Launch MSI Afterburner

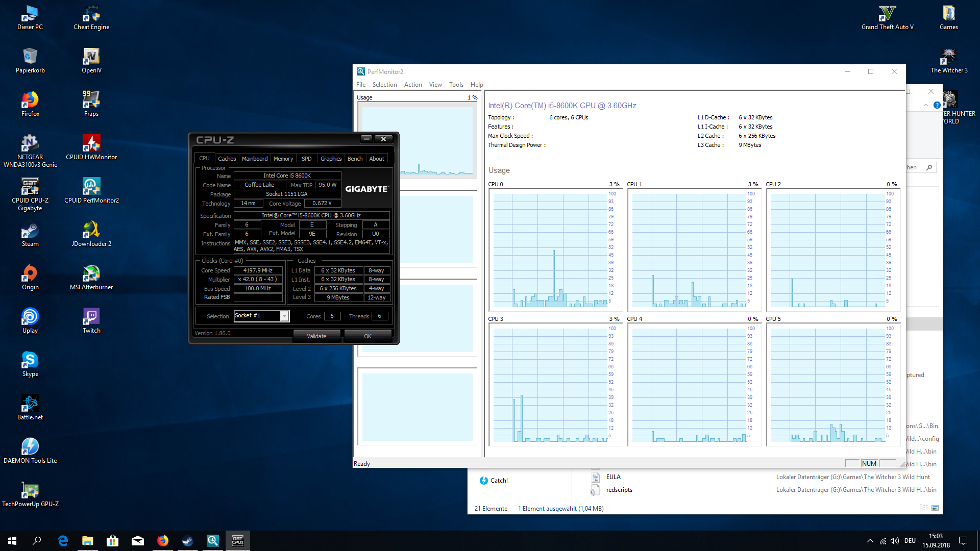[x=91, y=273]
